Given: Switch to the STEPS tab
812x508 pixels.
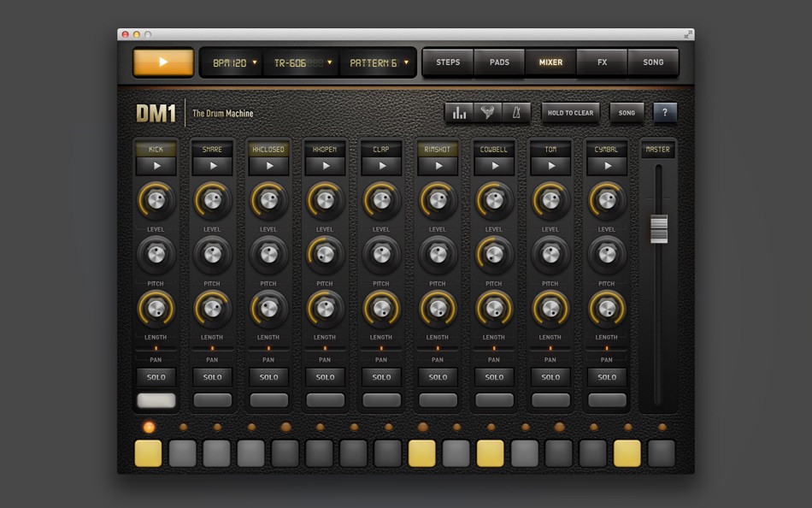Looking at the screenshot, I should 447,62.
